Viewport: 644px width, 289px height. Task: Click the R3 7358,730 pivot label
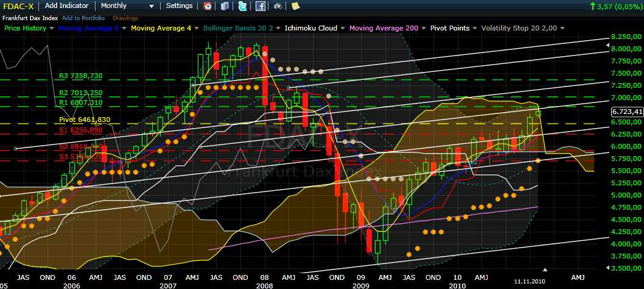point(80,76)
